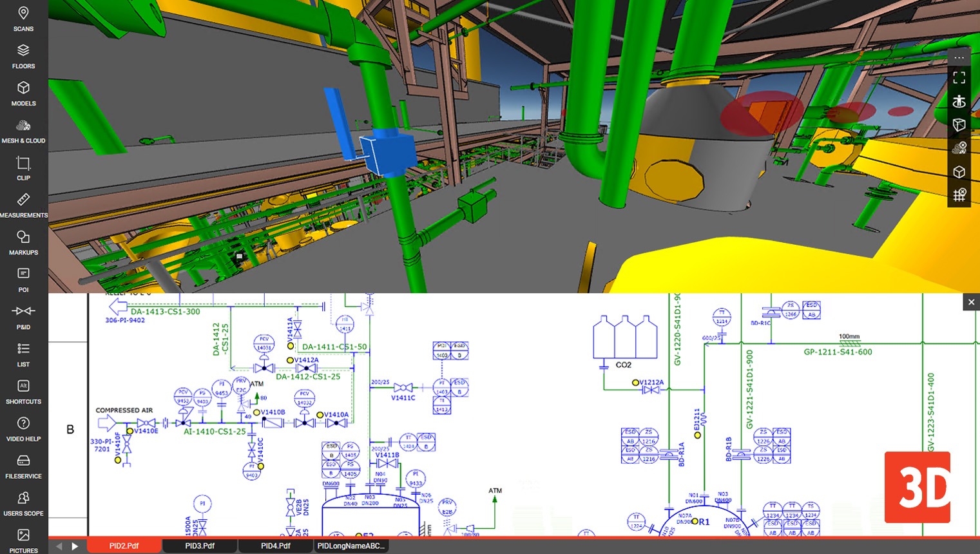This screenshot has width=980, height=554.
Task: Select the Mesh & Cloud option
Action: tap(23, 128)
